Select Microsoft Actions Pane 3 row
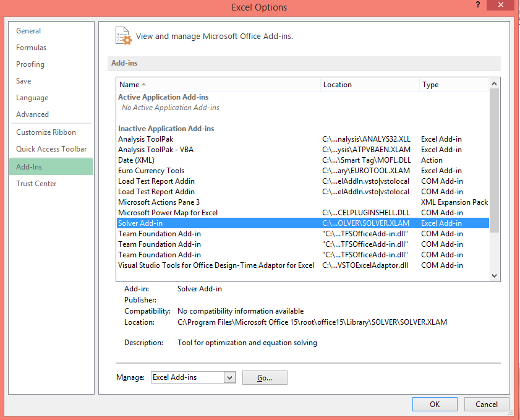Screen dimensions: 520x420 click(x=303, y=202)
